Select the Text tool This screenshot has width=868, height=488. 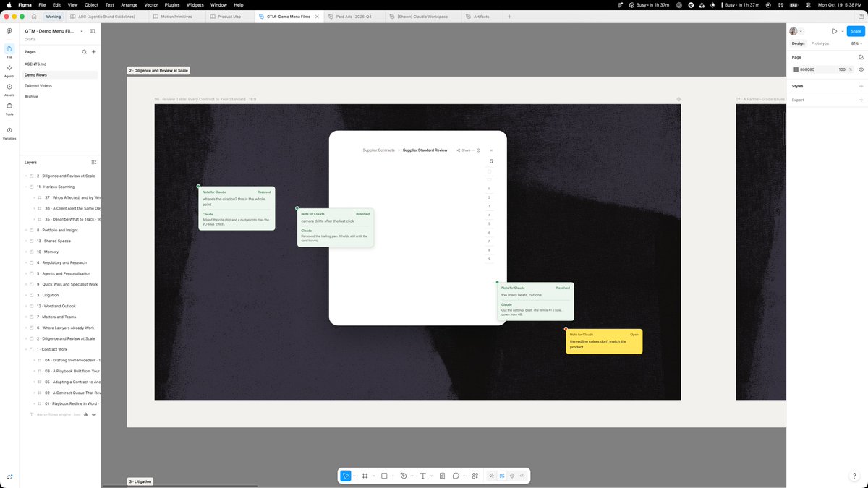(422, 476)
